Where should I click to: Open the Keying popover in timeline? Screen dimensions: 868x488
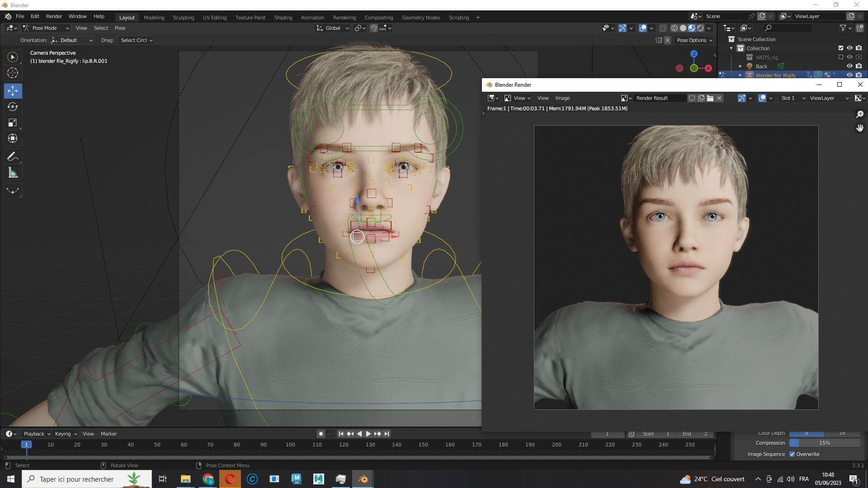tap(66, 434)
